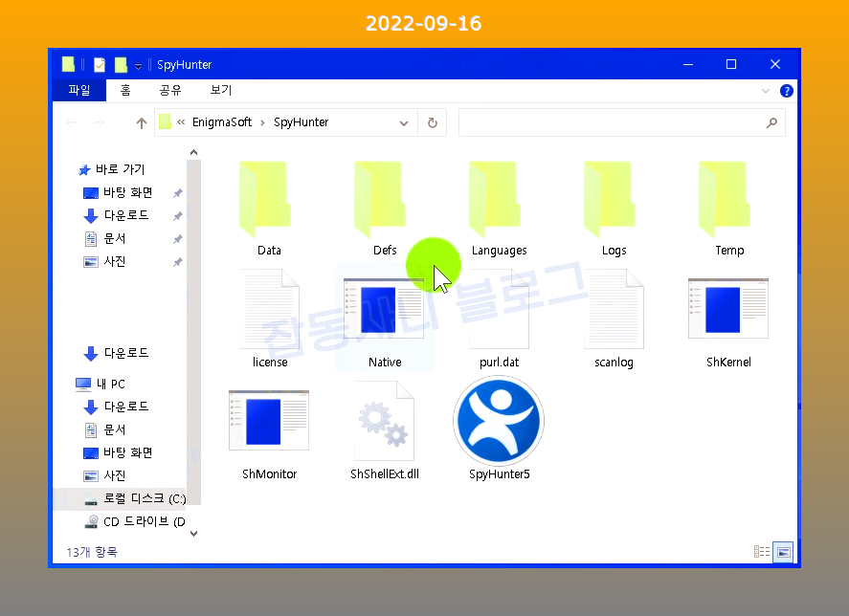Click the search magnifier icon
The width and height of the screenshot is (849, 616).
pyautogui.click(x=771, y=122)
